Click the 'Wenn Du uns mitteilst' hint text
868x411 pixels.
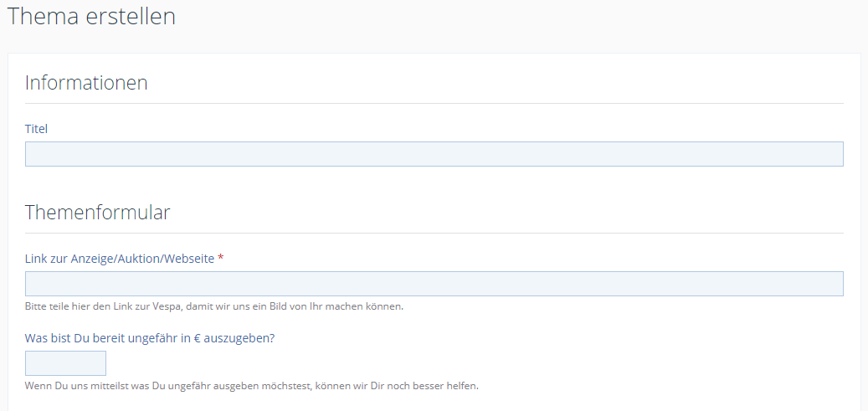[x=251, y=386]
